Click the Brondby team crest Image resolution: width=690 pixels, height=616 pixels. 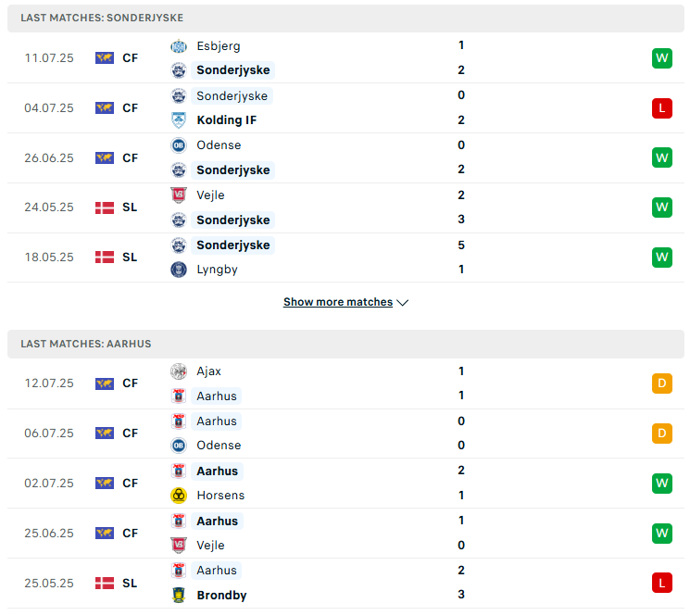point(179,596)
